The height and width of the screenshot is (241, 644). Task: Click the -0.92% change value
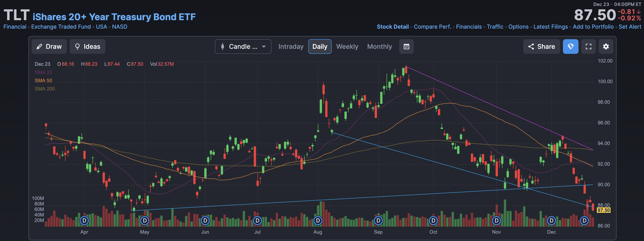click(x=629, y=18)
